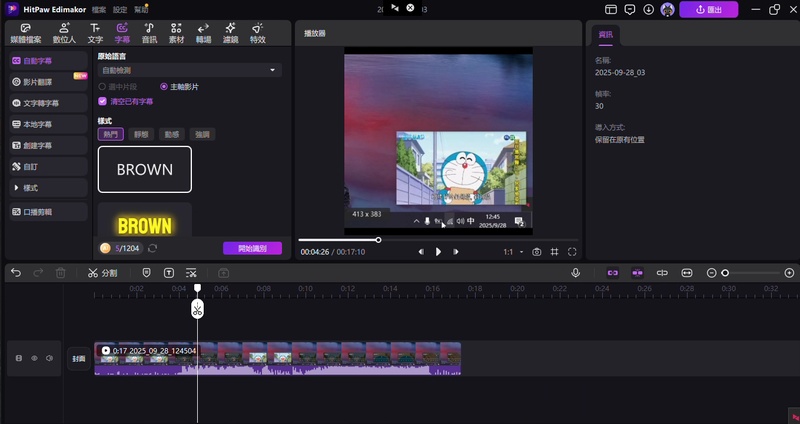Switch to the 靜態 style tab
800x424 pixels.
click(x=140, y=134)
